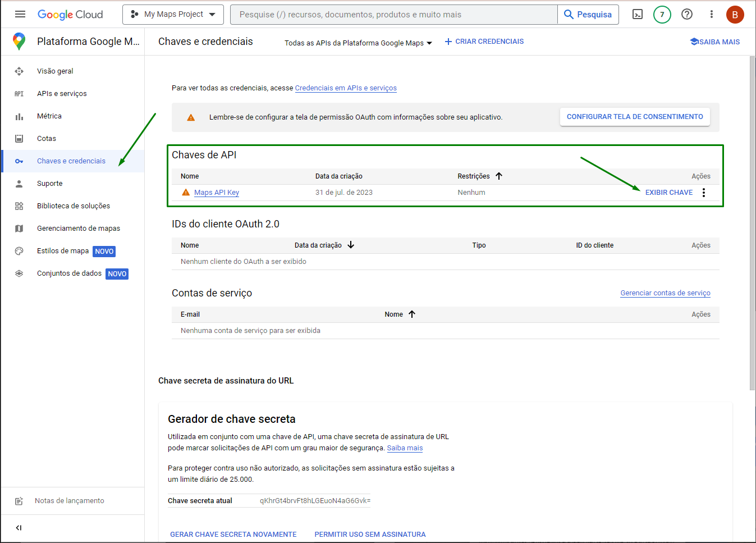Open Saiba mais link in secret generator
The image size is (756, 543).
pyautogui.click(x=405, y=448)
